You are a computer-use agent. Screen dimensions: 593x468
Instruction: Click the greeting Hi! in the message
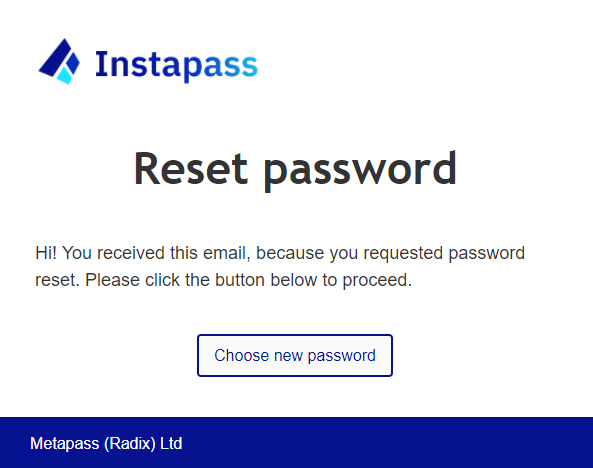point(46,253)
